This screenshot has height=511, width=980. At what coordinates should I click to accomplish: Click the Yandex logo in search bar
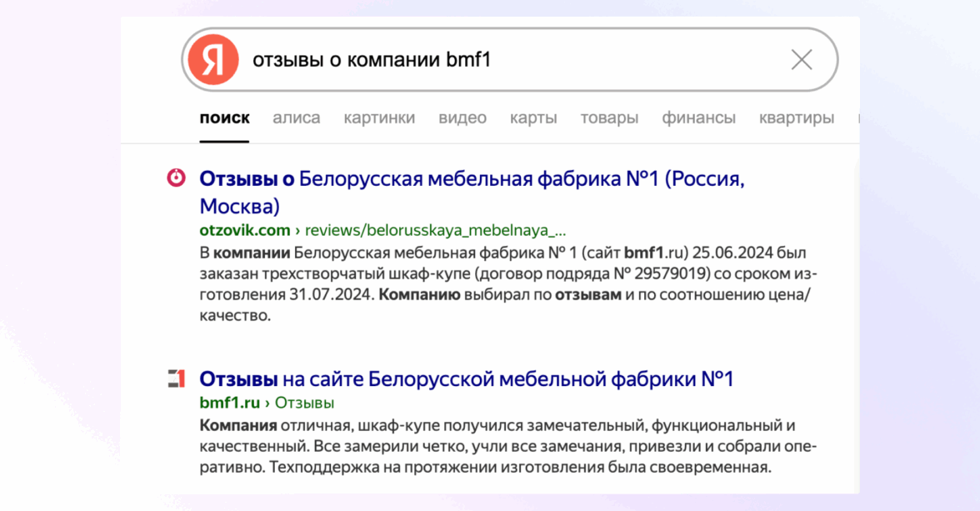coord(213,60)
